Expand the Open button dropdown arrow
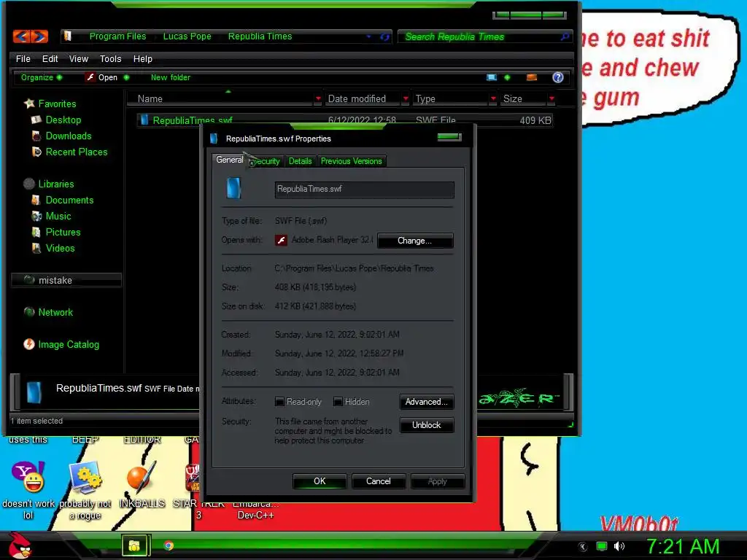The width and height of the screenshot is (747, 560). pos(126,77)
